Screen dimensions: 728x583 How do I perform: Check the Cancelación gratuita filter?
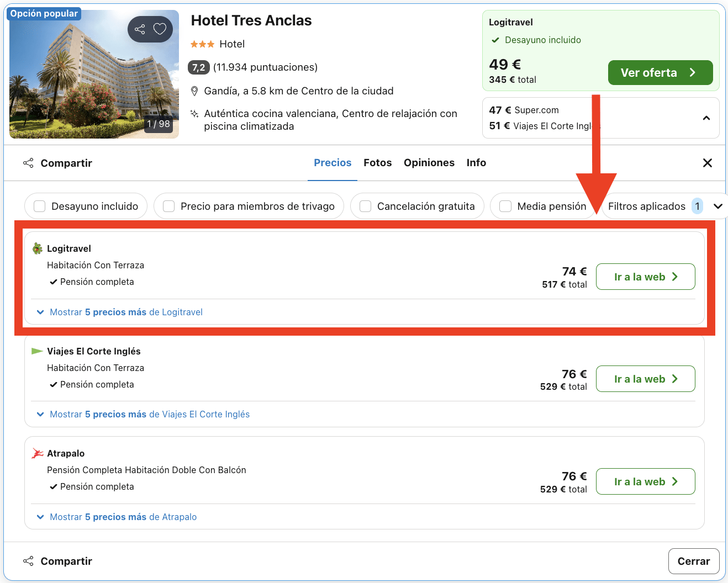tap(365, 206)
